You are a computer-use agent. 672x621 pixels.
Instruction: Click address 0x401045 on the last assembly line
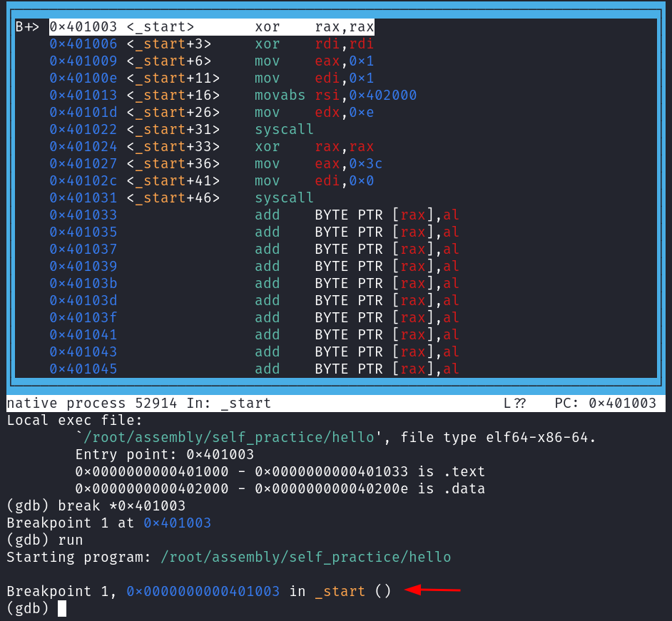coord(83,369)
